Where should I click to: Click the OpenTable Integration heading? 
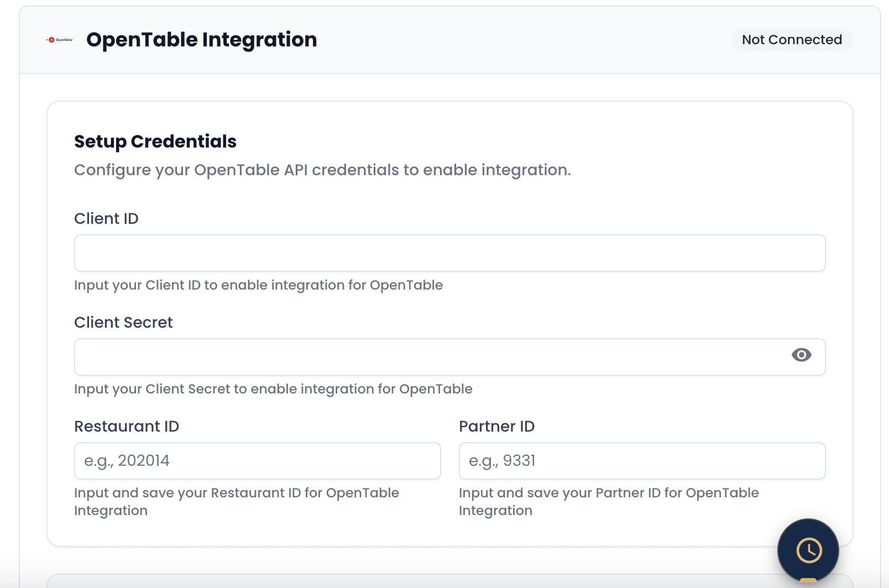(x=202, y=40)
